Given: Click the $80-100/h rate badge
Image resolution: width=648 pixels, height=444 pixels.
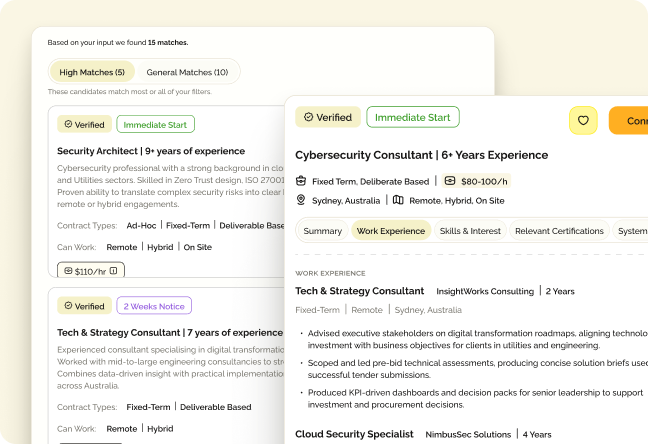Looking at the screenshot, I should click(476, 181).
